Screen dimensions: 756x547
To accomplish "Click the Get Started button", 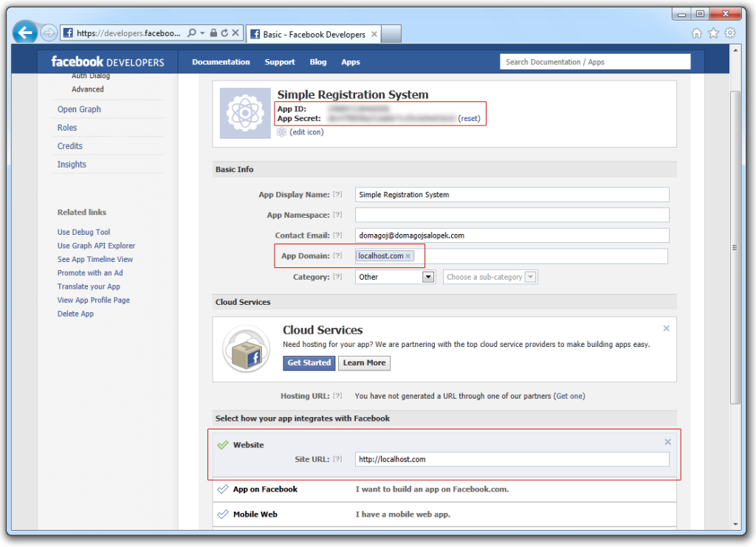I will point(309,363).
